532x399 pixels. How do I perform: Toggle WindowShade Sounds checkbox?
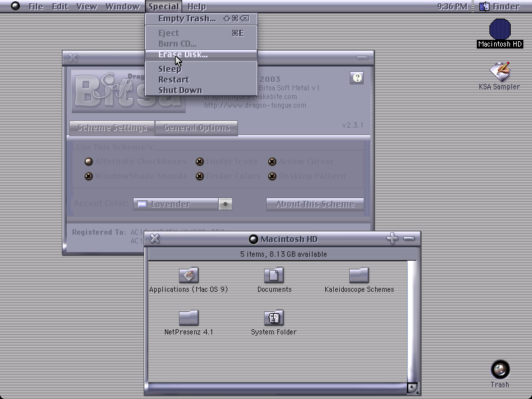[88, 176]
